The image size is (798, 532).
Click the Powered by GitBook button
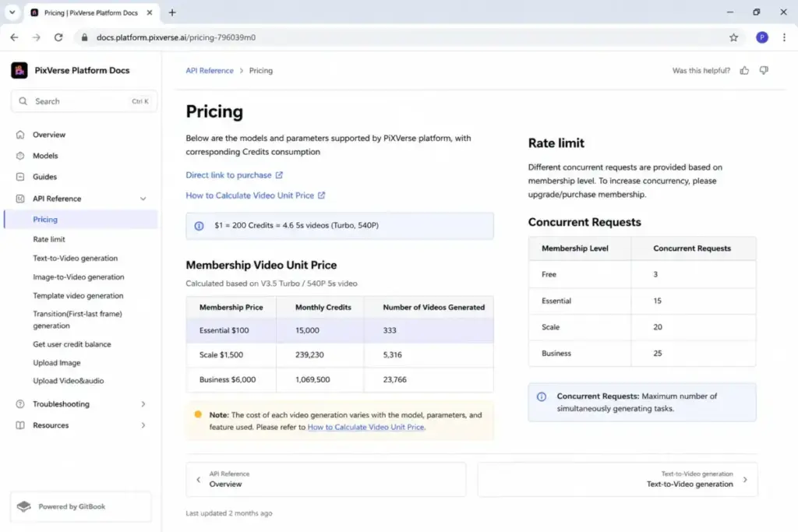point(81,506)
